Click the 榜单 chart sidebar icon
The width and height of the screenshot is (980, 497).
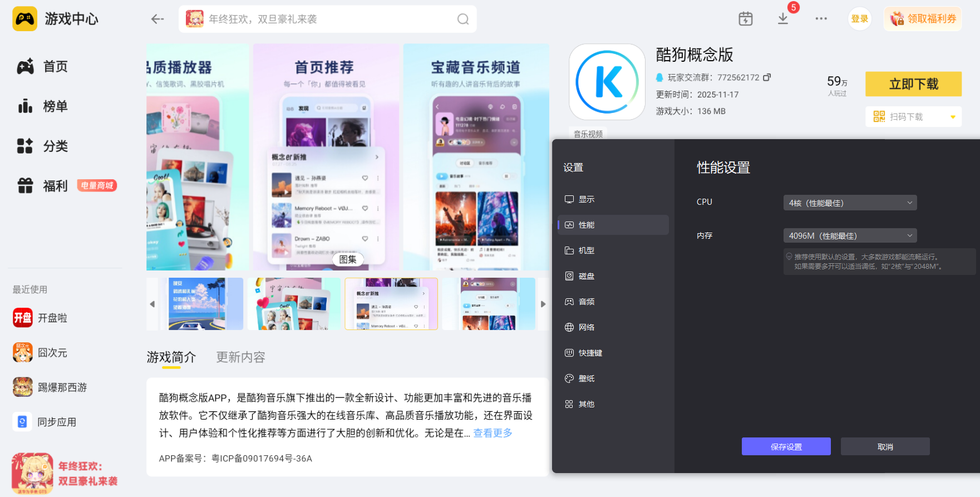[x=25, y=106]
